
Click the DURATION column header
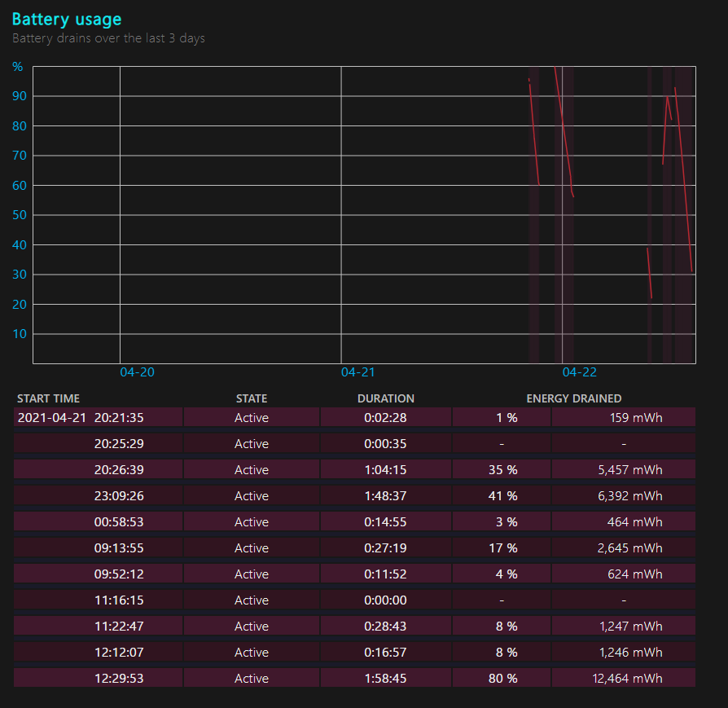385,398
